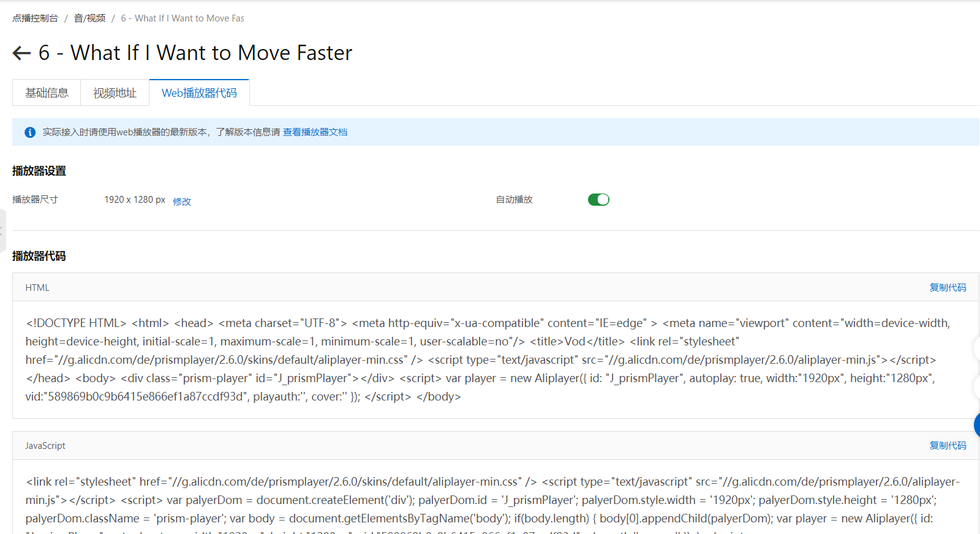This screenshot has height=534, width=980.
Task: Select the Web播放器代码 tab
Action: point(199,93)
